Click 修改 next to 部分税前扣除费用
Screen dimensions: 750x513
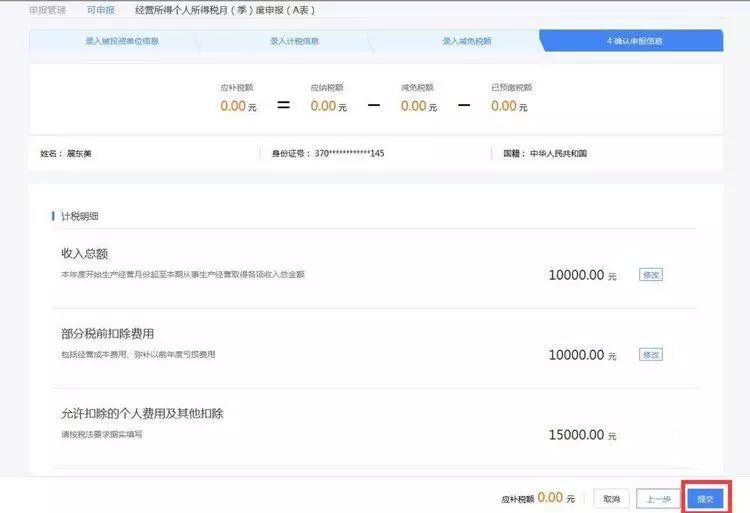coord(651,355)
